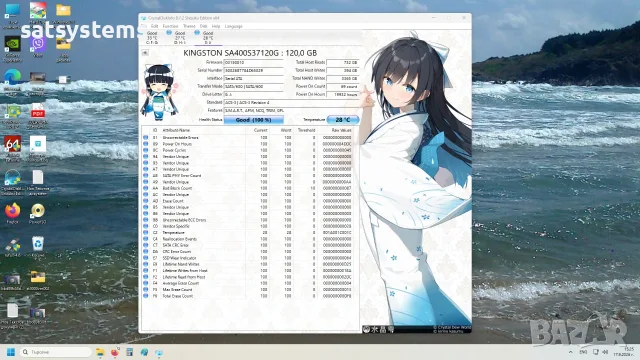The width and height of the screenshot is (640, 360).
Task: Select the second disk tab showing 27 °C
Action: [x=180, y=38]
